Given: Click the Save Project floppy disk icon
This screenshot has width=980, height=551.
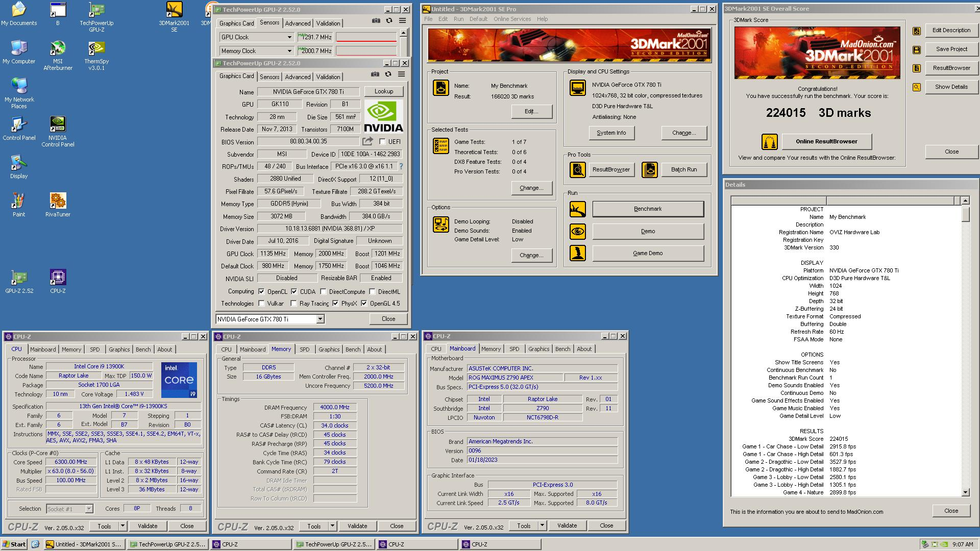Looking at the screenshot, I should pyautogui.click(x=917, y=49).
